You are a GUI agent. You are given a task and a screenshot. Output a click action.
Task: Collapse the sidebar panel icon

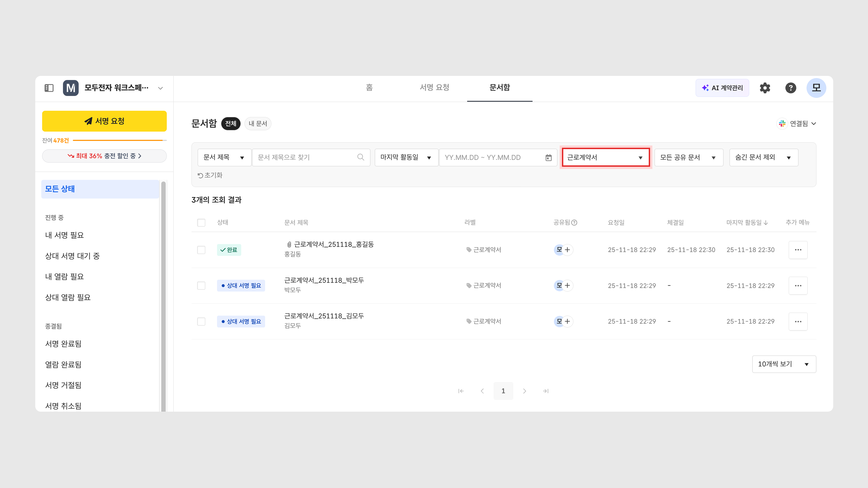click(x=49, y=88)
